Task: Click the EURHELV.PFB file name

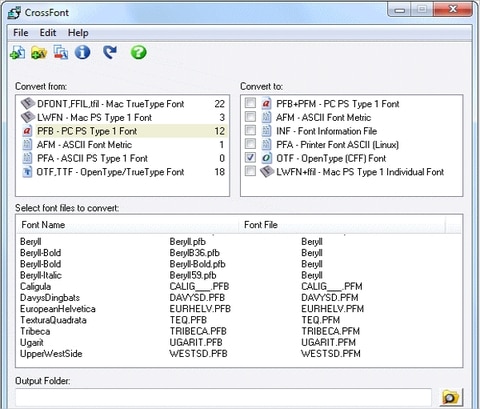Action: point(200,309)
